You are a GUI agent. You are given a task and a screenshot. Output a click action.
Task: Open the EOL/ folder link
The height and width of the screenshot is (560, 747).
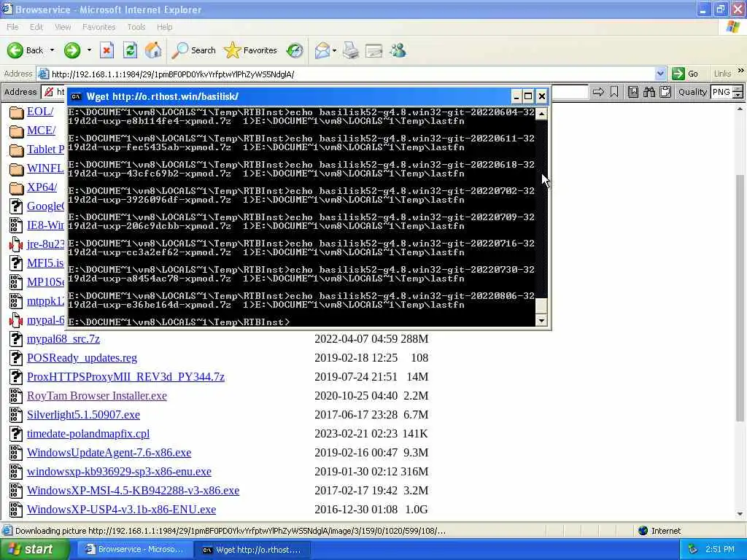click(40, 112)
